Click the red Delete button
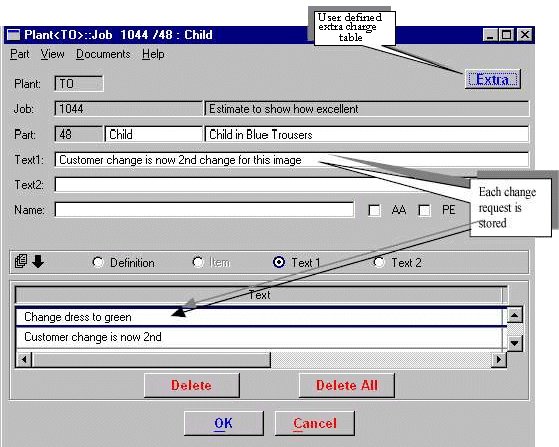 [x=191, y=385]
